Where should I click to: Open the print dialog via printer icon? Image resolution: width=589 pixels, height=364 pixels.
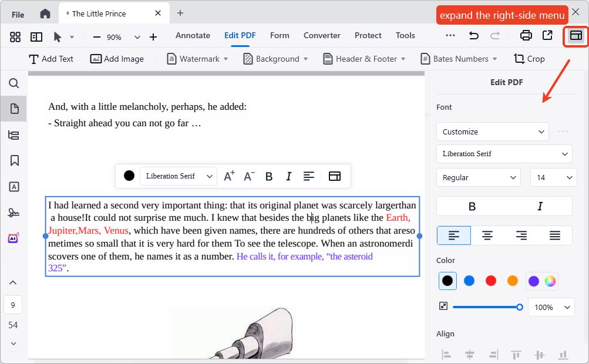click(x=526, y=35)
